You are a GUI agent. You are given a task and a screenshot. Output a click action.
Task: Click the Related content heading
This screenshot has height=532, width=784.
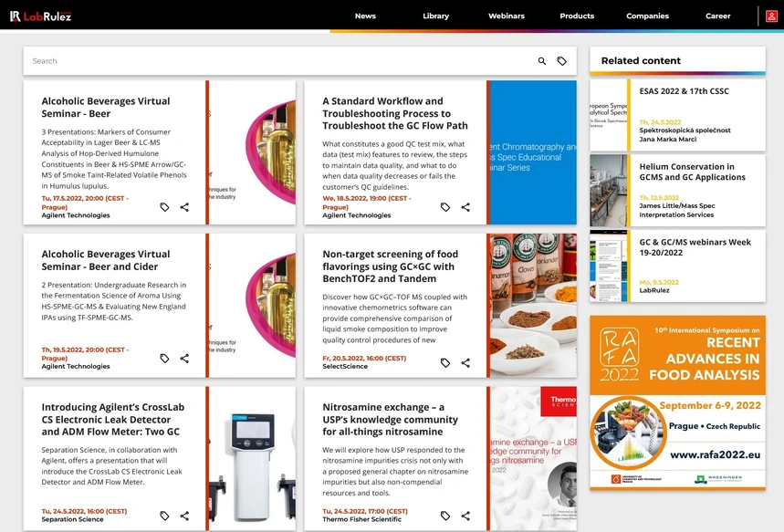click(x=641, y=60)
